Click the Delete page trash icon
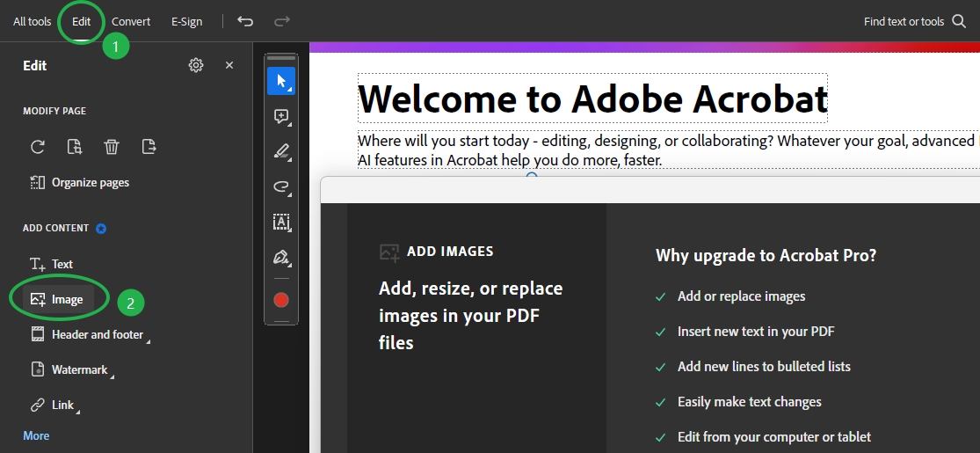Screen dimensions: 980x453 tap(112, 147)
